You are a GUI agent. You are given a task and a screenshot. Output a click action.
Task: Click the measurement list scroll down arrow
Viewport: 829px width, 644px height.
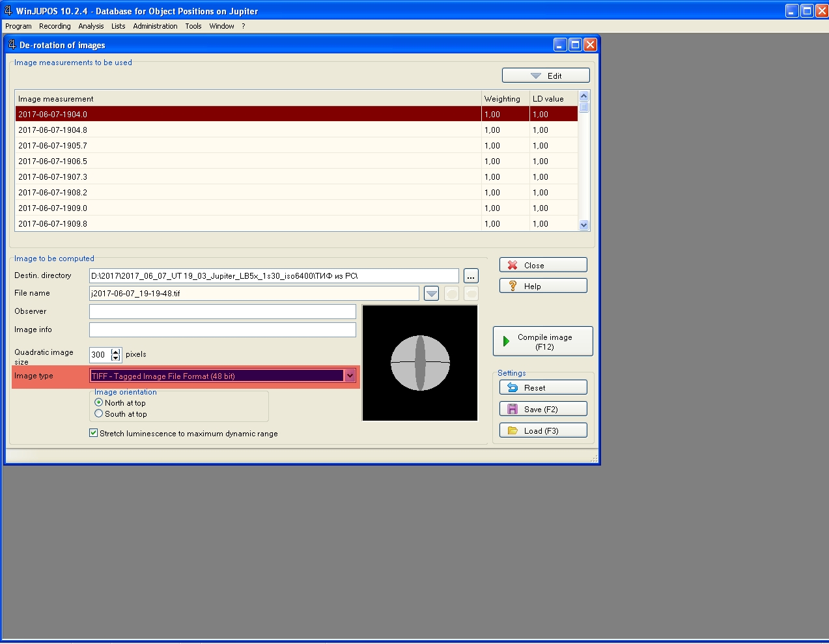click(x=583, y=225)
